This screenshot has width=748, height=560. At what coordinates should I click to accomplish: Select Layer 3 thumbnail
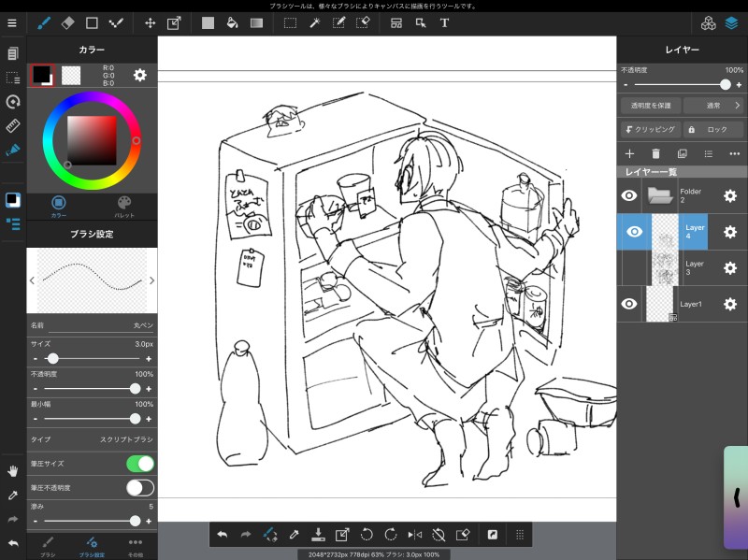tap(665, 268)
